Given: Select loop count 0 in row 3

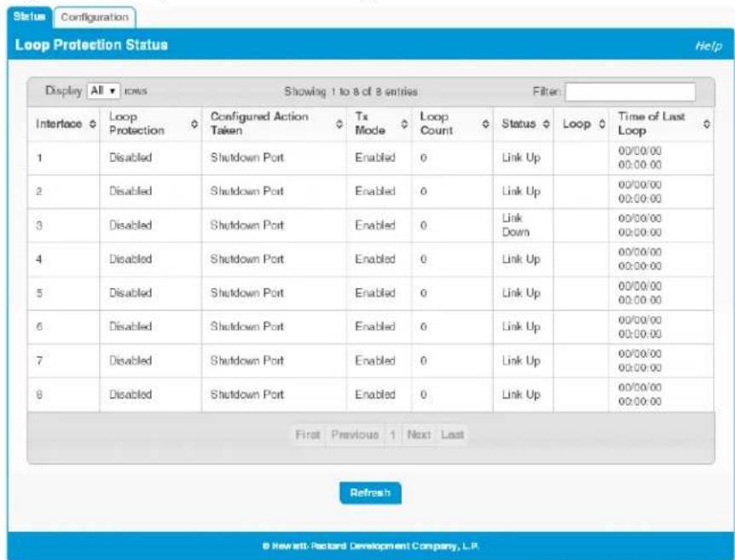Looking at the screenshot, I should point(423,225).
